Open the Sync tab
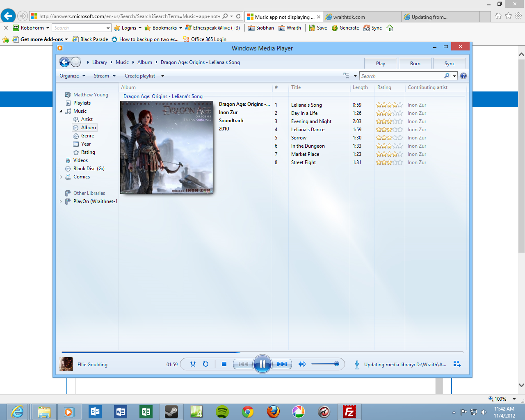 [x=450, y=64]
